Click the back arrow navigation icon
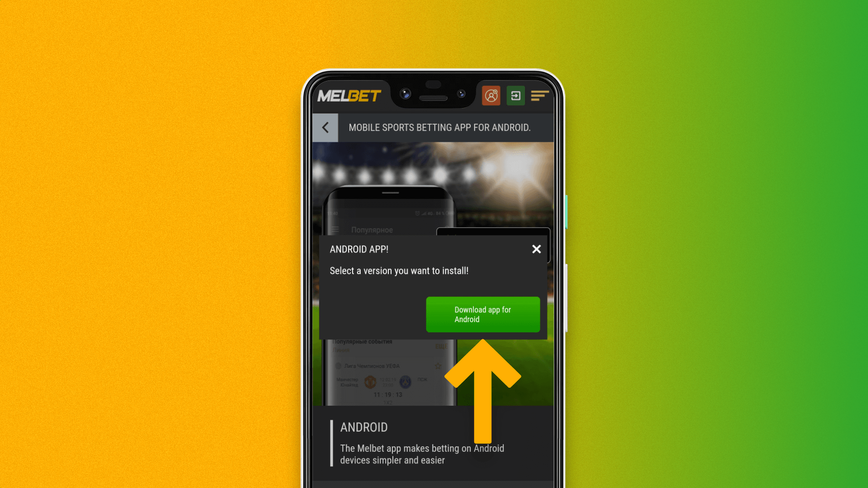The image size is (868, 488). [325, 127]
